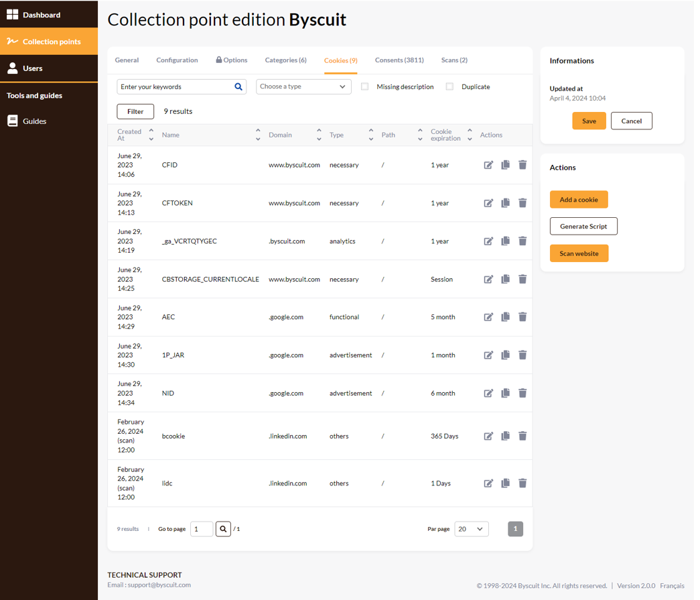This screenshot has height=600, width=700.
Task: Edit the bcookie cookie
Action: (x=488, y=436)
